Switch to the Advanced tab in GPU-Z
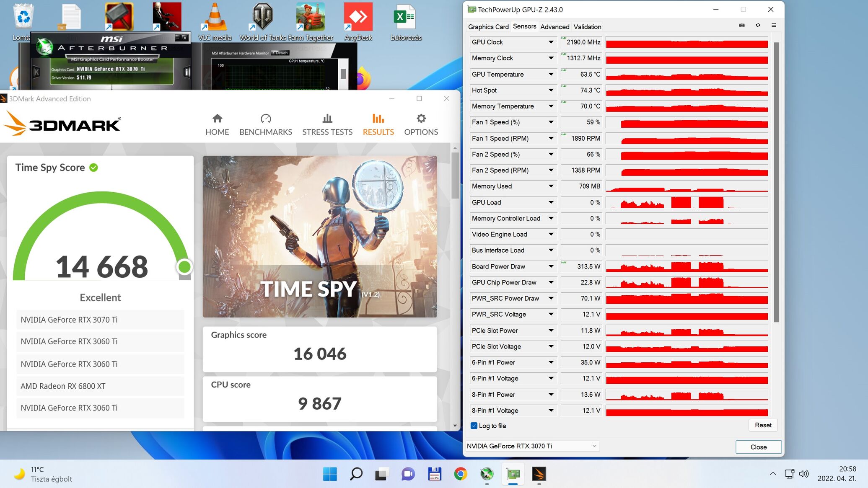868x488 pixels. click(x=554, y=27)
